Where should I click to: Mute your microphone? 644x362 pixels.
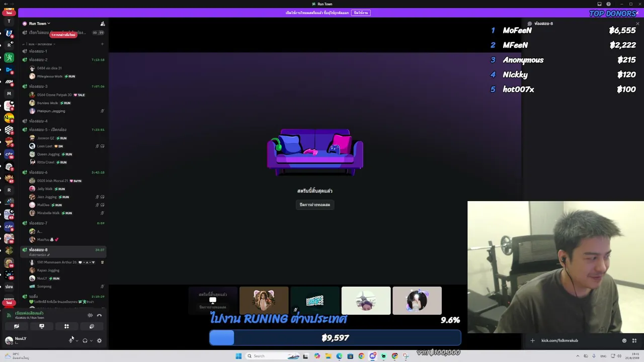[71, 340]
